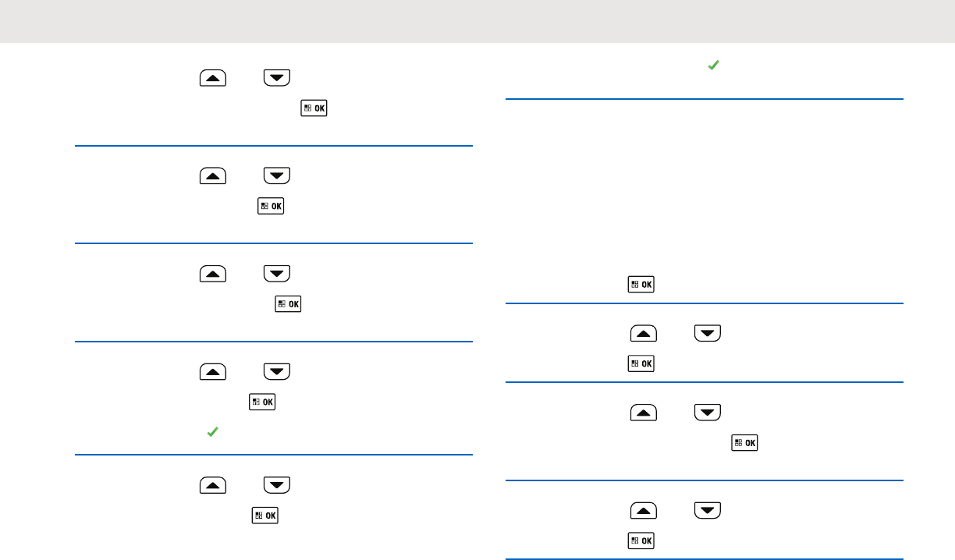Select OK key icon in first left-column step
The width and height of the screenshot is (955, 560).
(x=314, y=108)
